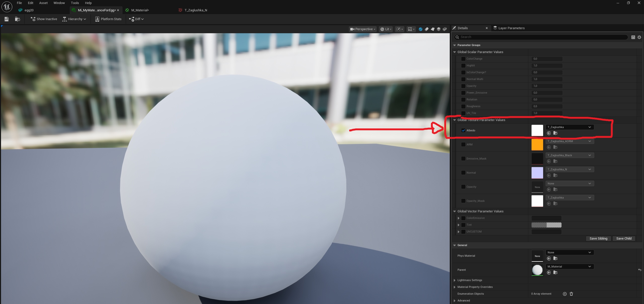The width and height of the screenshot is (644, 304).
Task: Open the Lit view mode dropdown
Action: pyautogui.click(x=386, y=29)
